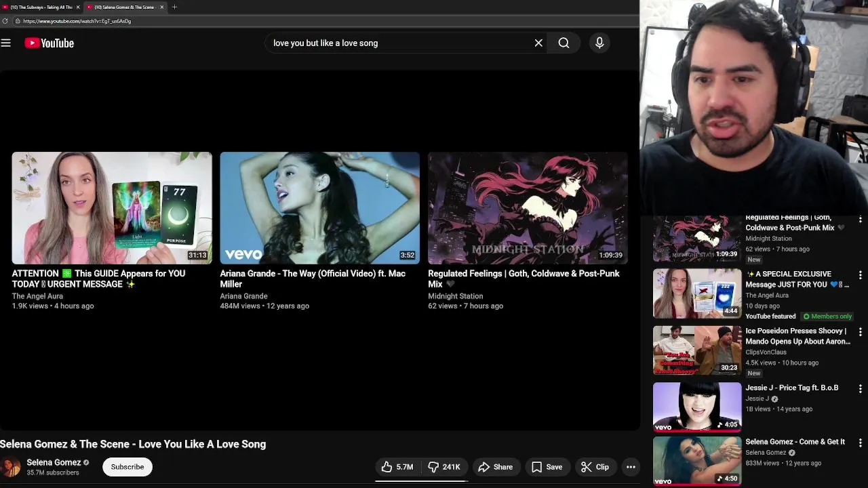This screenshot has width=868, height=488.
Task: Switch to The Subways browser tab
Action: (x=41, y=7)
